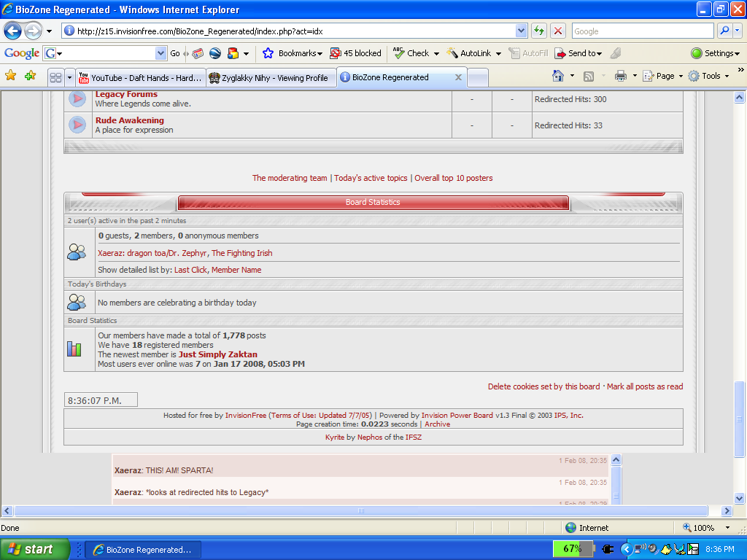Refresh the page with green arrows icon
The image size is (747, 560).
click(539, 31)
